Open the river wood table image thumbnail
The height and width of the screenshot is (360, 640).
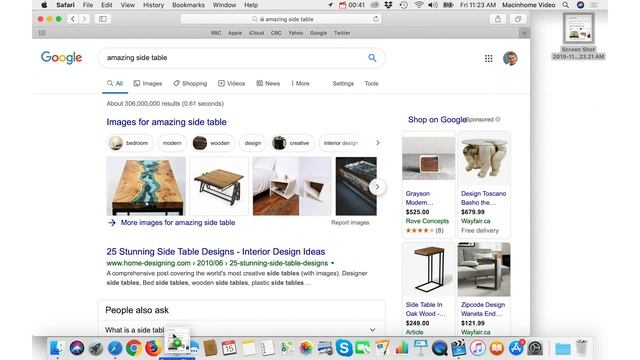coord(146,186)
